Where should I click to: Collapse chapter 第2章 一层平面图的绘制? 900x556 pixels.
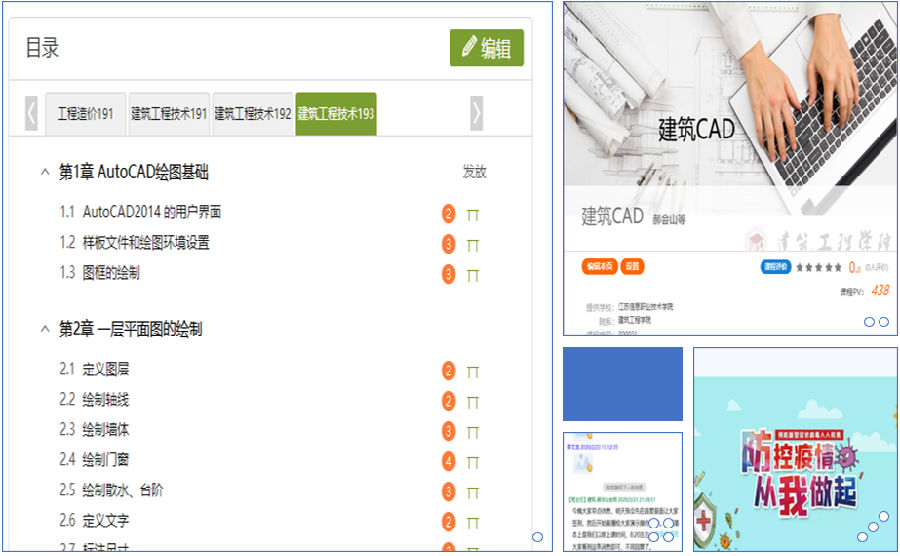[45, 329]
